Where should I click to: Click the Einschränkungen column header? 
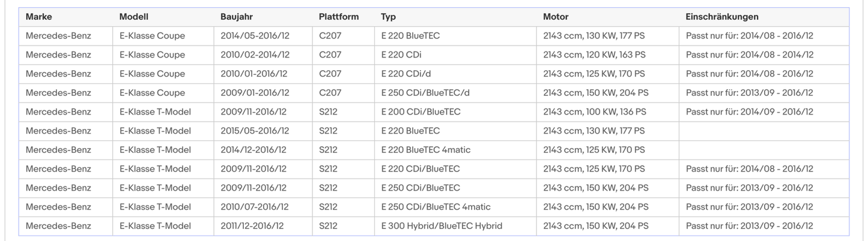coord(722,17)
